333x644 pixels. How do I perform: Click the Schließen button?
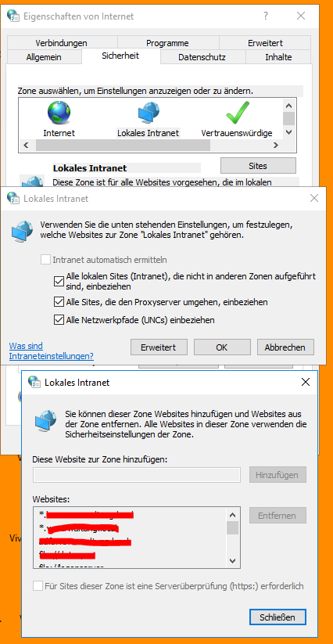(277, 617)
